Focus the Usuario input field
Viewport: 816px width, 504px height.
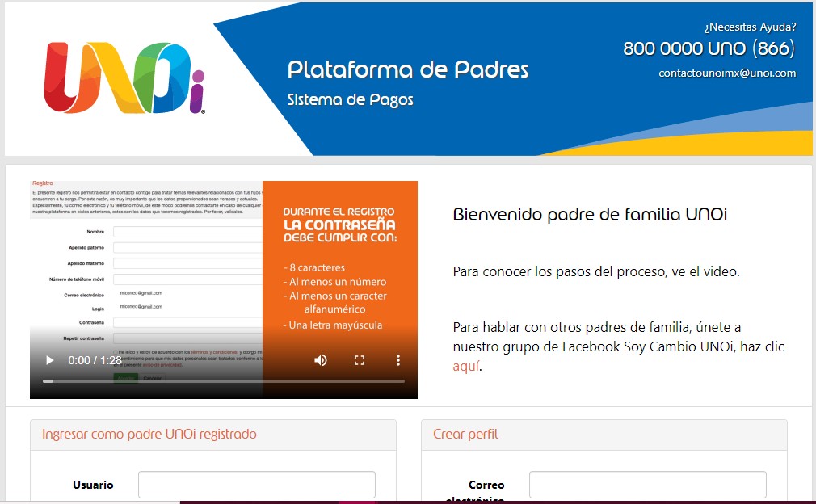click(257, 485)
